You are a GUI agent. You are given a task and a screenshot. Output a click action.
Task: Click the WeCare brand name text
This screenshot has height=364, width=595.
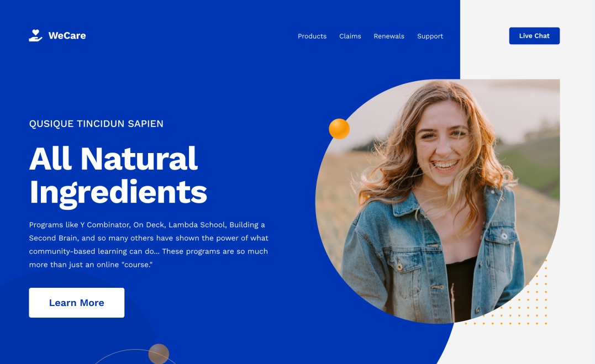[x=67, y=36]
